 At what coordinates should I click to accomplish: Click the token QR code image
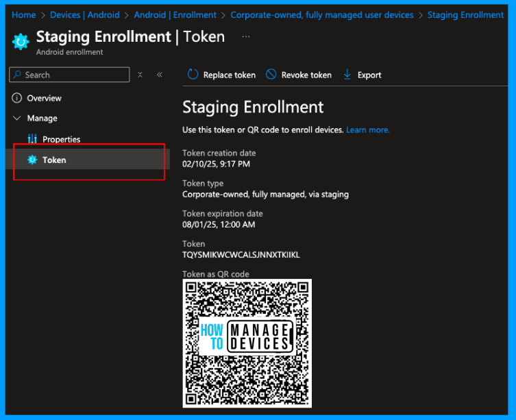tap(247, 343)
